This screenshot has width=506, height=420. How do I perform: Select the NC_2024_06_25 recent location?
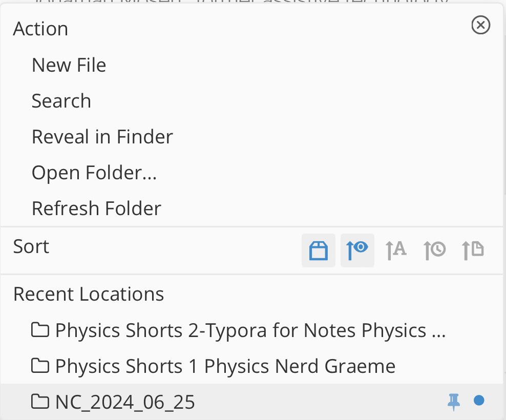(x=125, y=402)
